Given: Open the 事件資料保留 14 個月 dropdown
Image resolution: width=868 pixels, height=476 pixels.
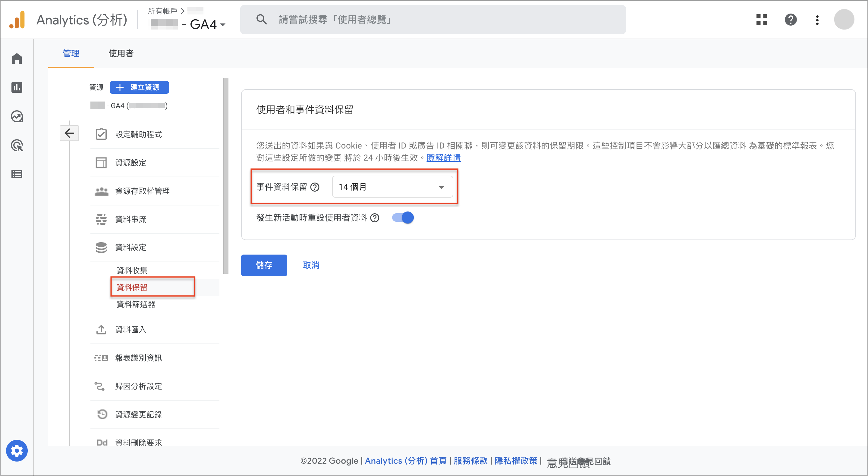Looking at the screenshot, I should coord(392,186).
